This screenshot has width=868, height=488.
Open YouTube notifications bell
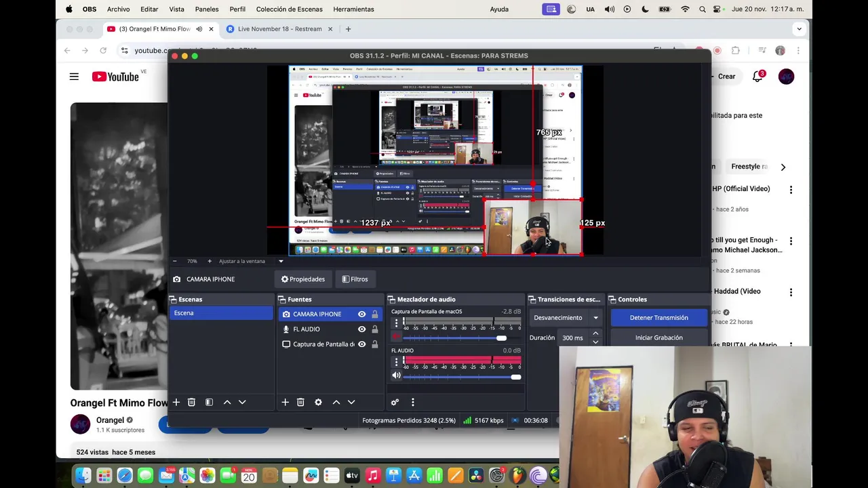click(x=757, y=77)
